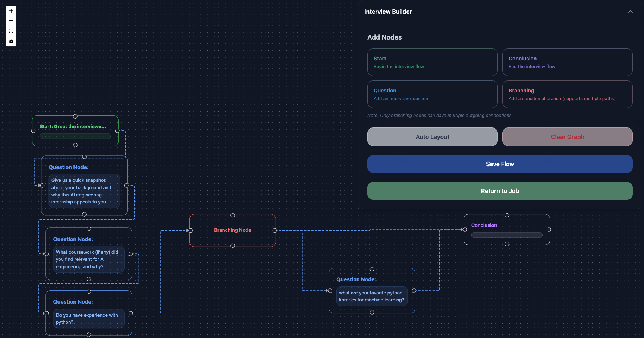Add a Conclusion node

tap(567, 62)
